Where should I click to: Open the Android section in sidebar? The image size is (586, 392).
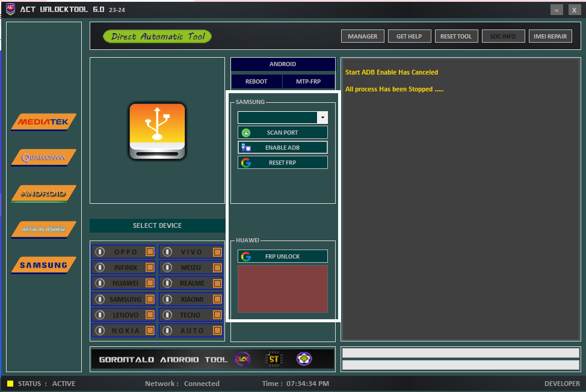pyautogui.click(x=44, y=194)
